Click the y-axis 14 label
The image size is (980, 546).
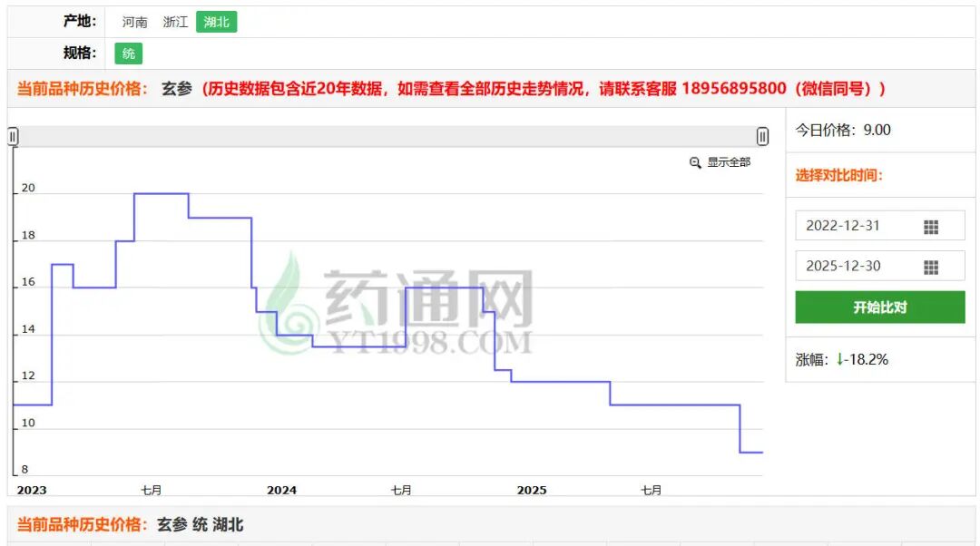[28, 329]
